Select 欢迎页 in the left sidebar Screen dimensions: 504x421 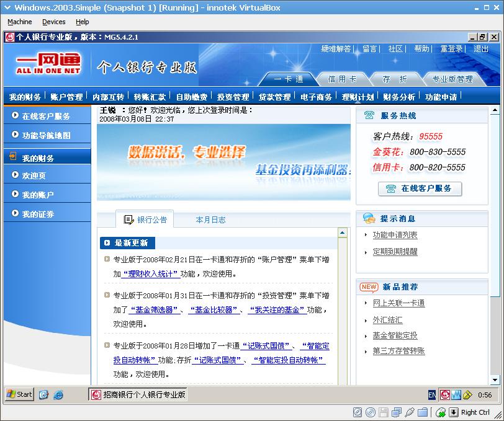47,175
